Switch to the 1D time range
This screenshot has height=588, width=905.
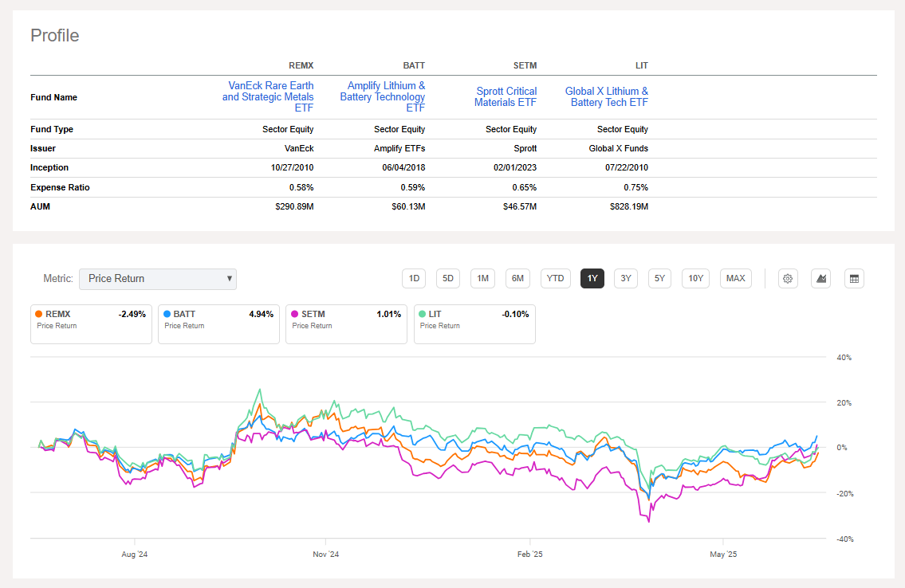point(413,278)
